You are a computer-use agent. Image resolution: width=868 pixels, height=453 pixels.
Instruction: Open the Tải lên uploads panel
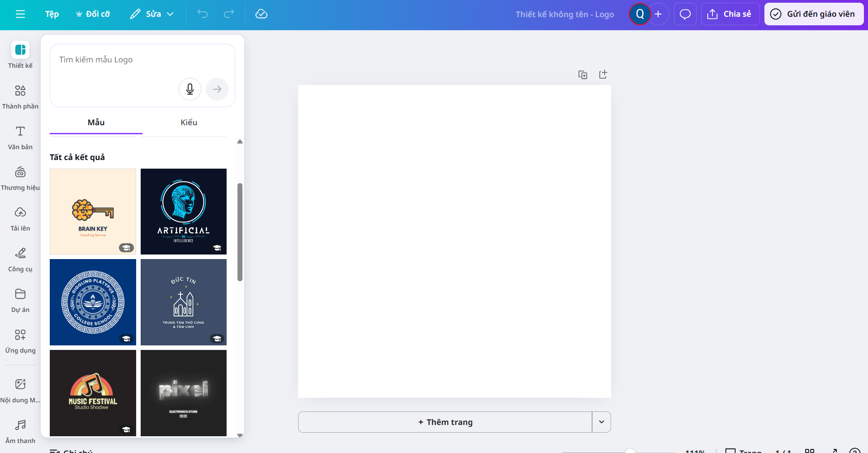[x=20, y=219]
